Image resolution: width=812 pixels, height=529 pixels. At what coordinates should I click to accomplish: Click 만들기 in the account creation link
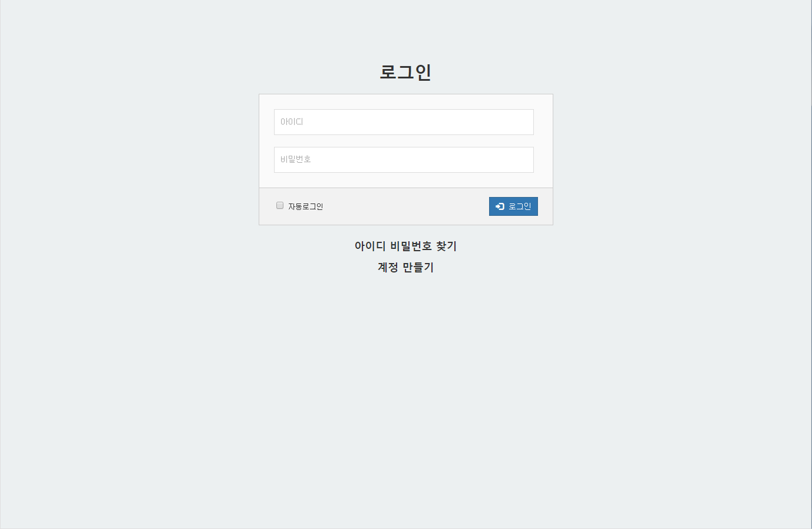(x=418, y=267)
